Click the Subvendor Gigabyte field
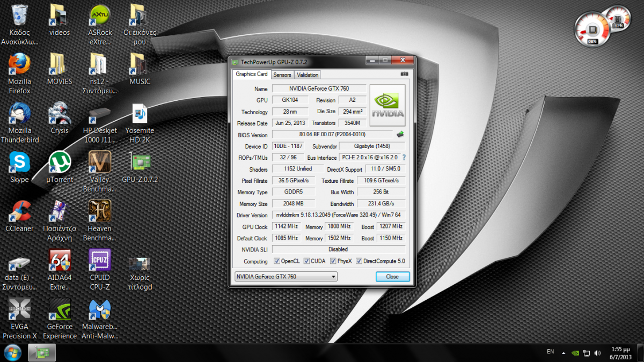Image resolution: width=644 pixels, height=362 pixels. click(x=372, y=146)
